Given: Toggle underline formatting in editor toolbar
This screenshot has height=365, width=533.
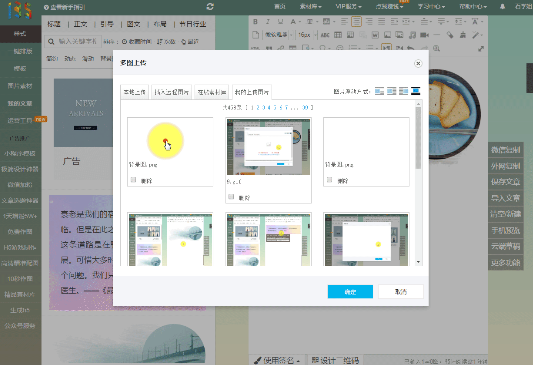Looking at the screenshot, I should (280, 22).
